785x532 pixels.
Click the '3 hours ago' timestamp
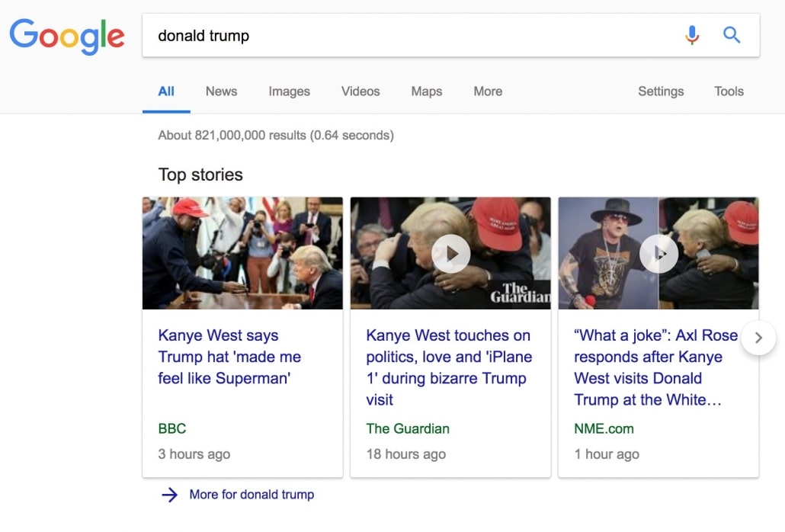tap(194, 454)
